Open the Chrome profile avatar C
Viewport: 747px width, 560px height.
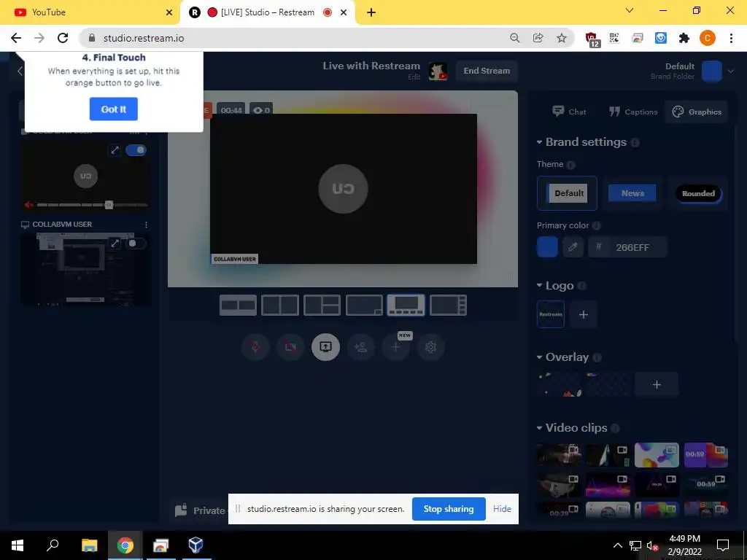pyautogui.click(x=708, y=38)
